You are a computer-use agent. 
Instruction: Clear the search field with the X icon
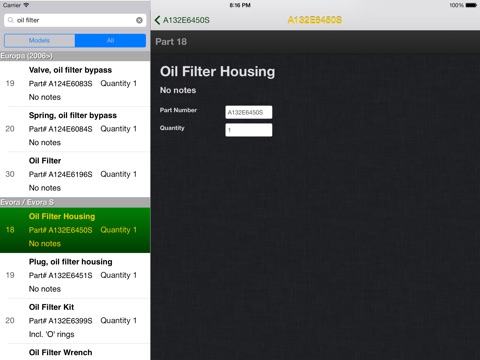click(x=139, y=20)
